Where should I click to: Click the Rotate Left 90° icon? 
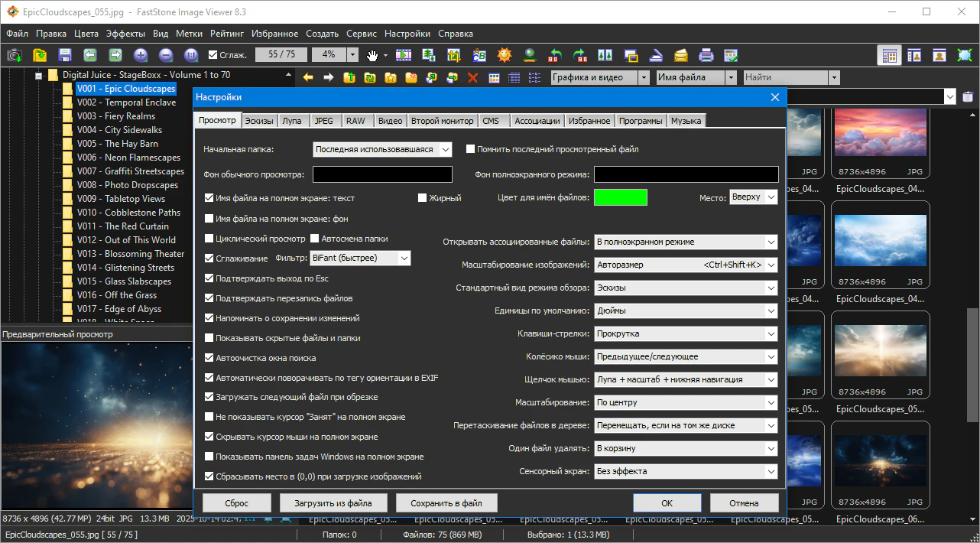(x=556, y=55)
